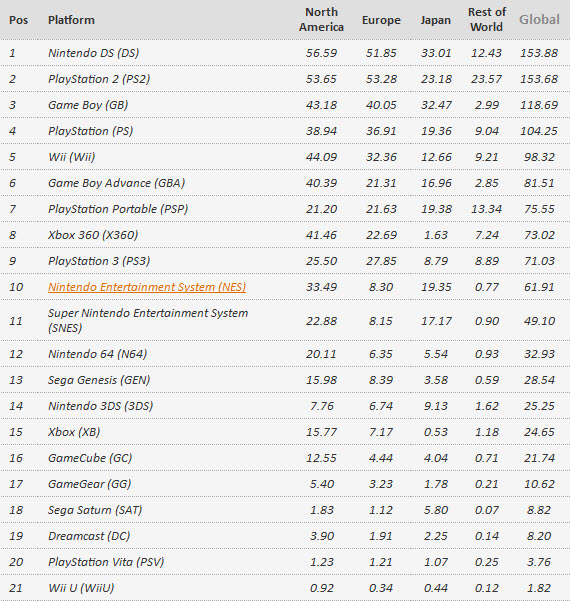Select the Nintendo DS (DS) platform name
This screenshot has height=601, width=570.
point(94,53)
